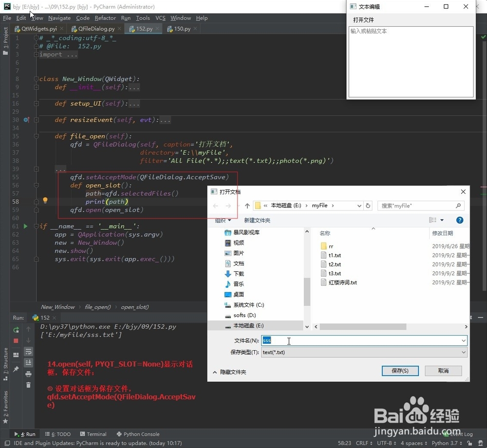Click the up-arrow icon in the Run panel
Viewport: 487px width, 448px height.
28,329
